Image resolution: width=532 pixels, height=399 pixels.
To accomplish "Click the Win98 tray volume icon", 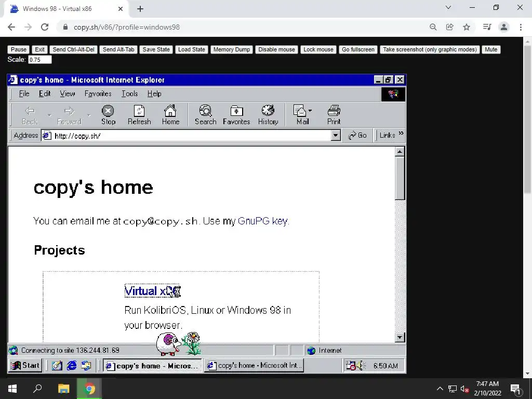I will (360, 365).
